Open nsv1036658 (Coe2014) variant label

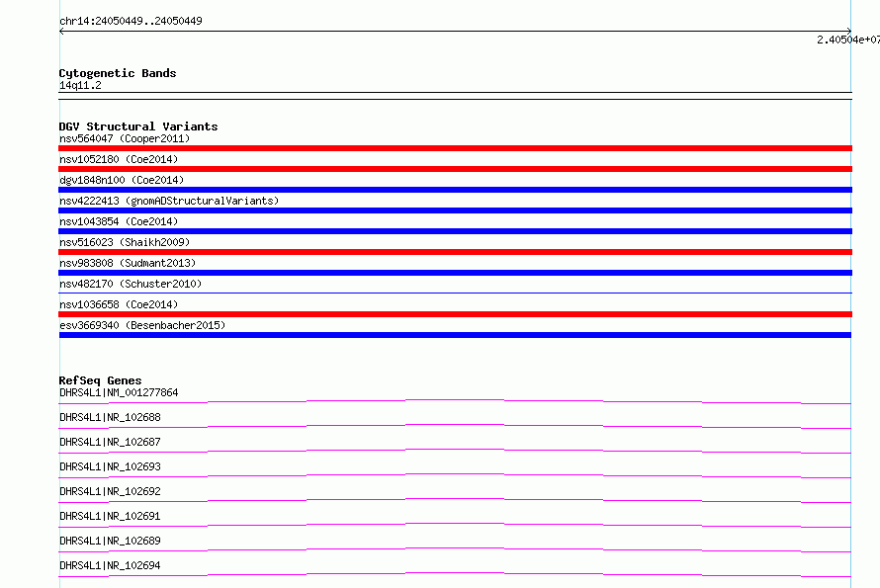point(119,304)
